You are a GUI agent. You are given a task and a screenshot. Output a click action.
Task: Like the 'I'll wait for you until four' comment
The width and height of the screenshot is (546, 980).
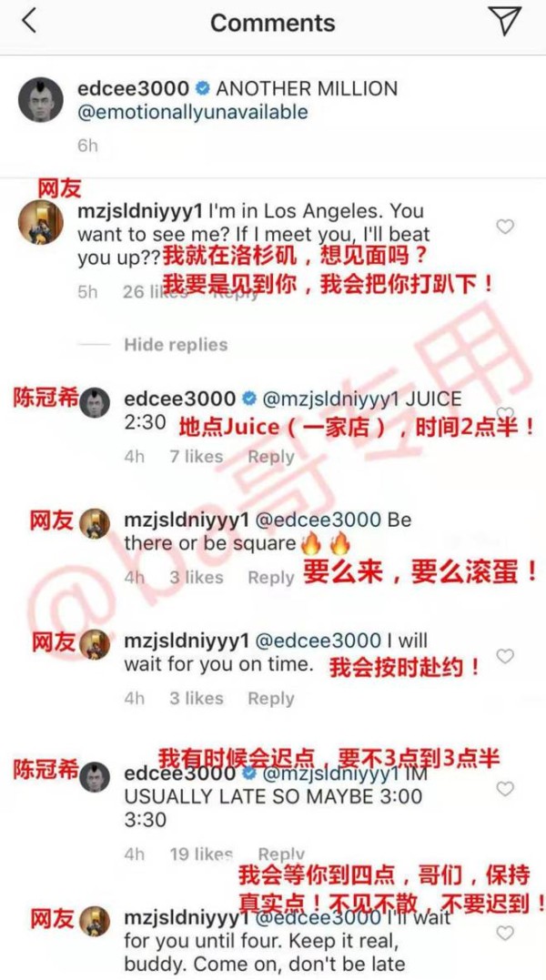[505, 933]
